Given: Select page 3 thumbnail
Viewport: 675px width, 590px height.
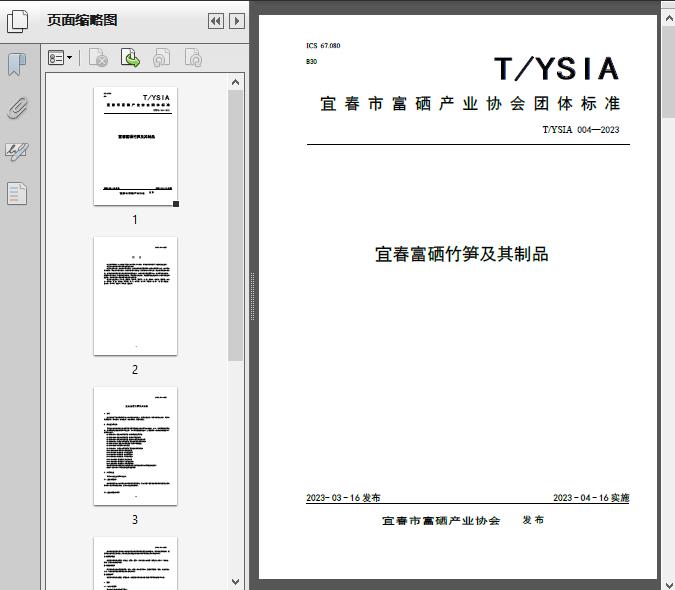Looking at the screenshot, I should [135, 446].
